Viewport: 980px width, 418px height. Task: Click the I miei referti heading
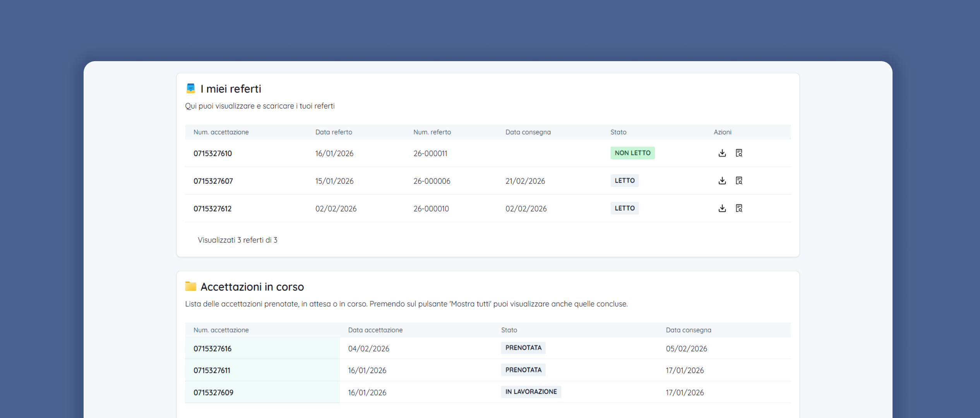(x=231, y=89)
